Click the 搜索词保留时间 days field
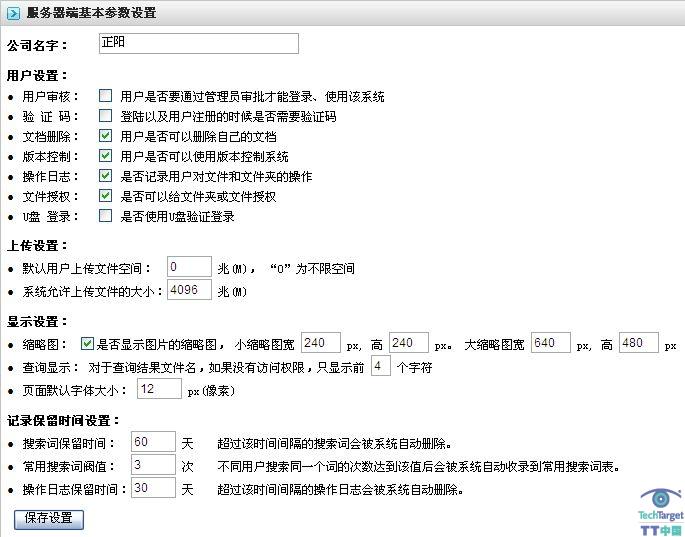 [153, 442]
